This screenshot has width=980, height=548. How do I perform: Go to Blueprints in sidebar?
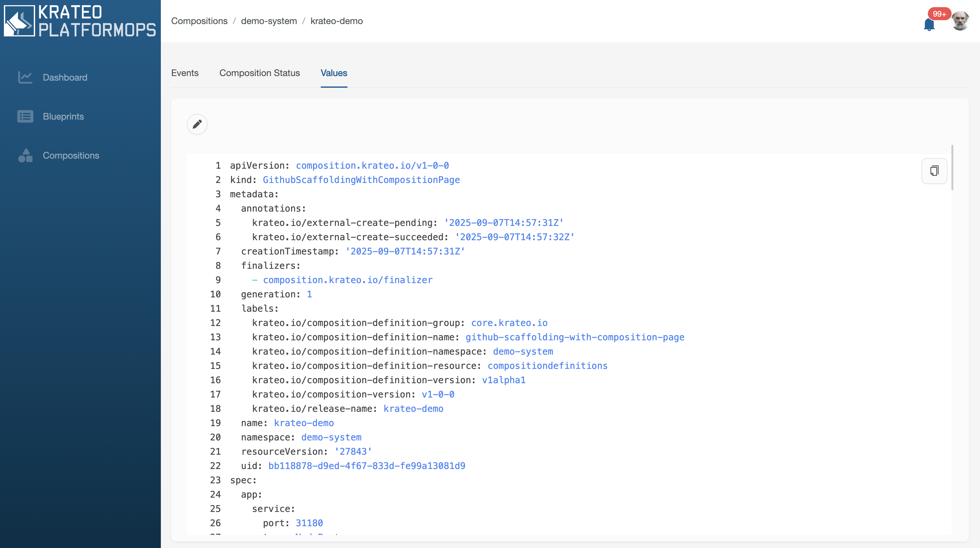tap(63, 116)
